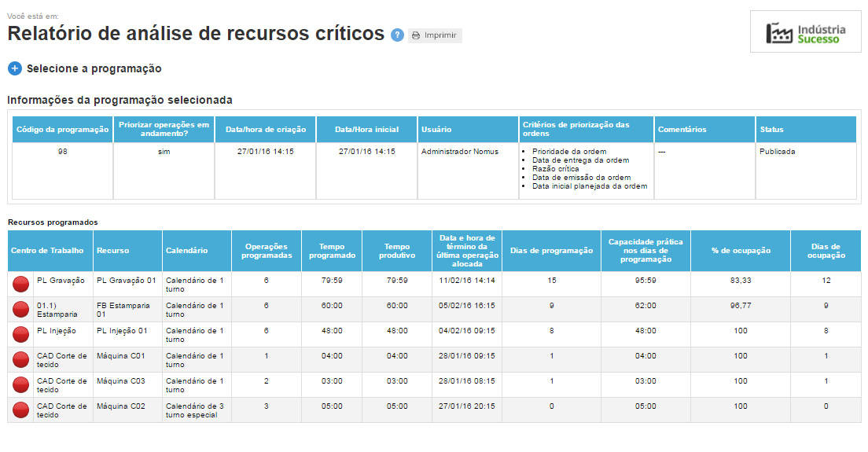Click red status circle for PL Injeção
Screen dimensions: 868x452
(x=21, y=335)
